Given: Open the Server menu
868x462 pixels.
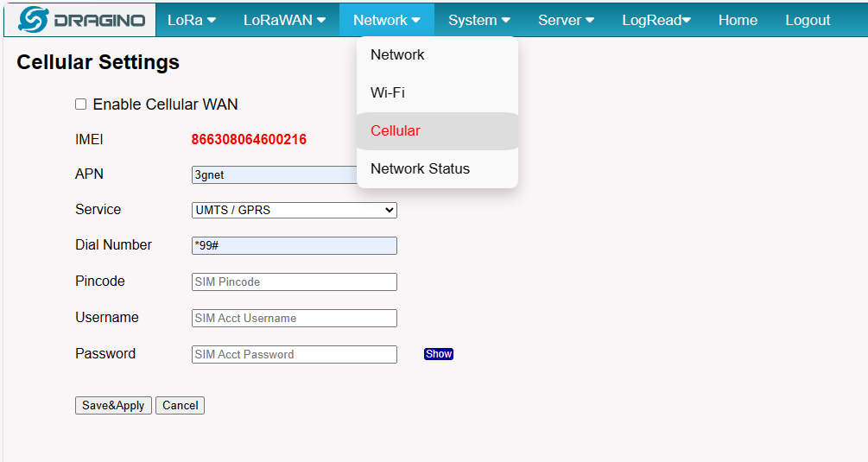Looking at the screenshot, I should [566, 20].
